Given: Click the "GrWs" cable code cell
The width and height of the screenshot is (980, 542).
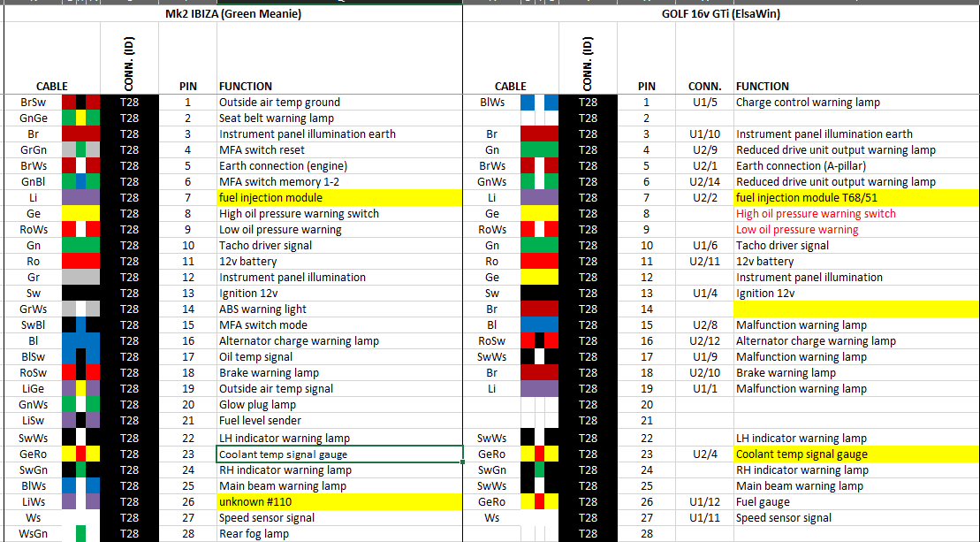Looking at the screenshot, I should click(33, 309).
